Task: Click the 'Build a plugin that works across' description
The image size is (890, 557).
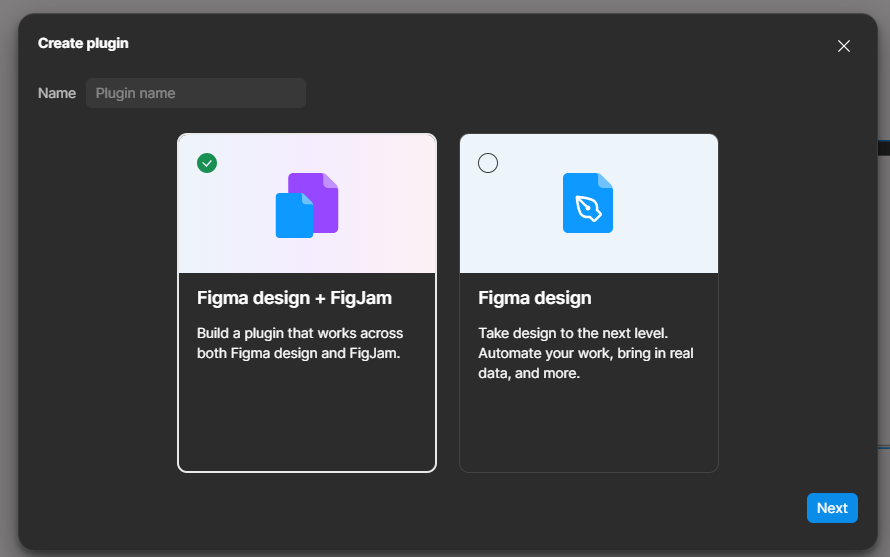Action: point(300,343)
